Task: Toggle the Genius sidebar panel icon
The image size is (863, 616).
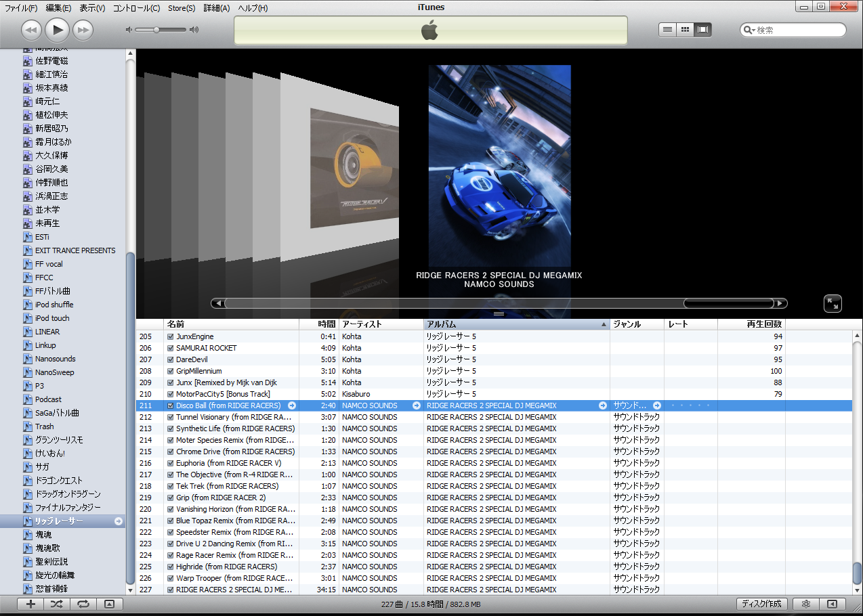Action: pos(833,604)
